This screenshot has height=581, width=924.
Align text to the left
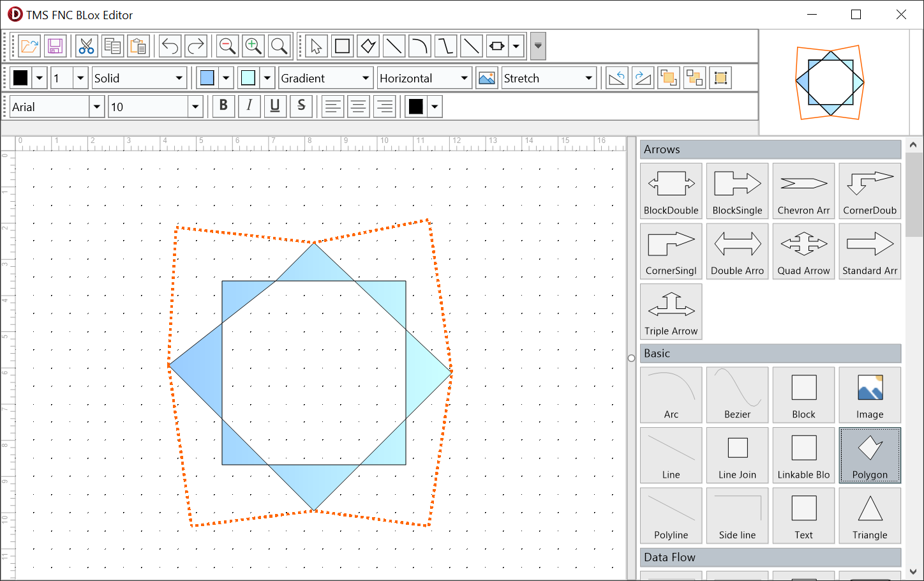click(332, 106)
